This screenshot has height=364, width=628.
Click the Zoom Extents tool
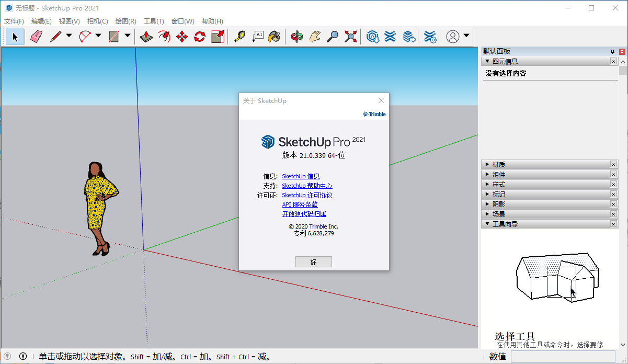pos(350,37)
